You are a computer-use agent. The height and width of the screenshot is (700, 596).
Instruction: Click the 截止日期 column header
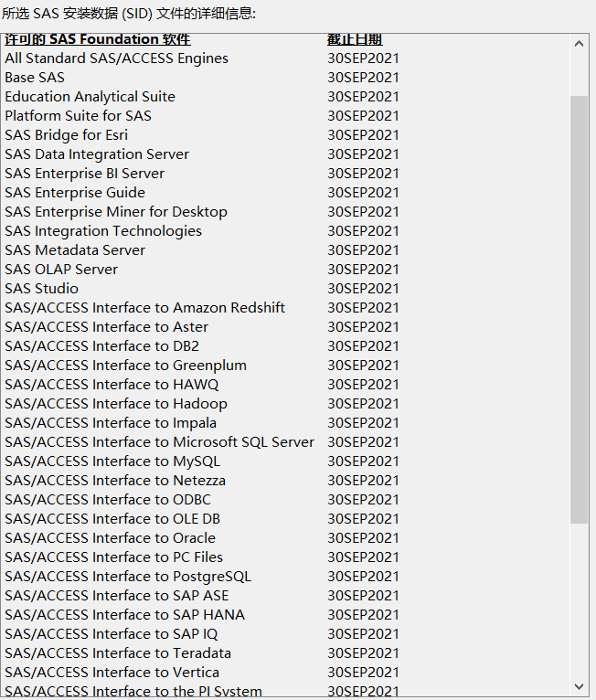355,39
